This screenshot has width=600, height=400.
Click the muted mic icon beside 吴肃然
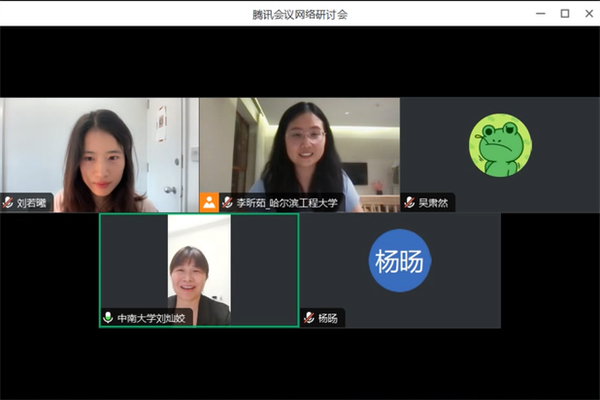(x=409, y=203)
